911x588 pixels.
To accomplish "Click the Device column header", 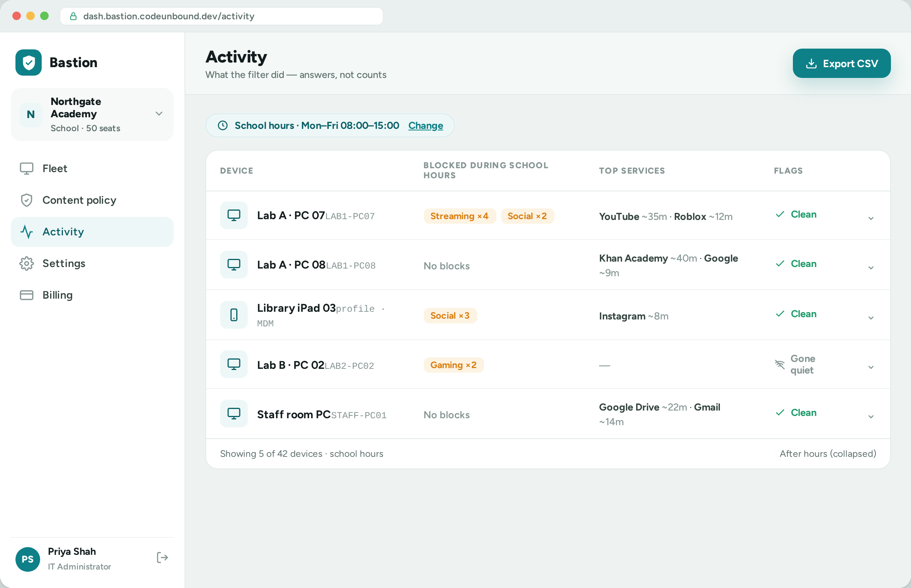I will tap(237, 171).
